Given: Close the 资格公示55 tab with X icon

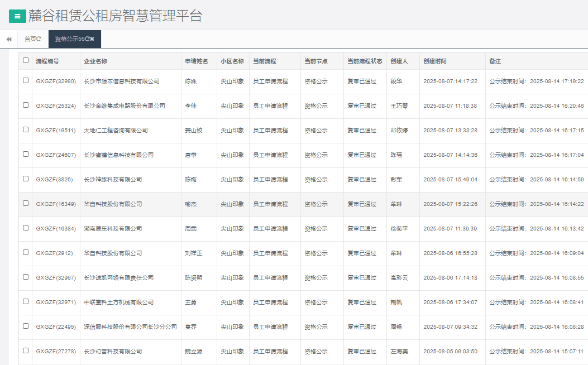Looking at the screenshot, I should (x=92, y=39).
